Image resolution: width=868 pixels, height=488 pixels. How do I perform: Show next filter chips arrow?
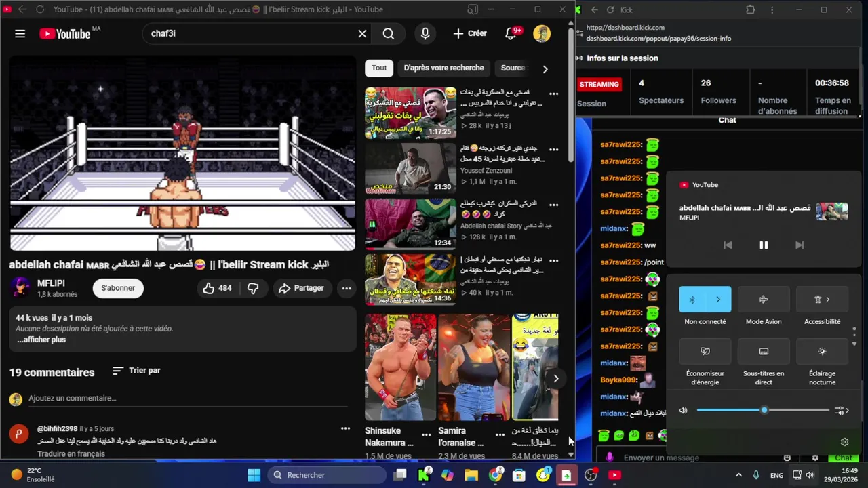coord(545,68)
